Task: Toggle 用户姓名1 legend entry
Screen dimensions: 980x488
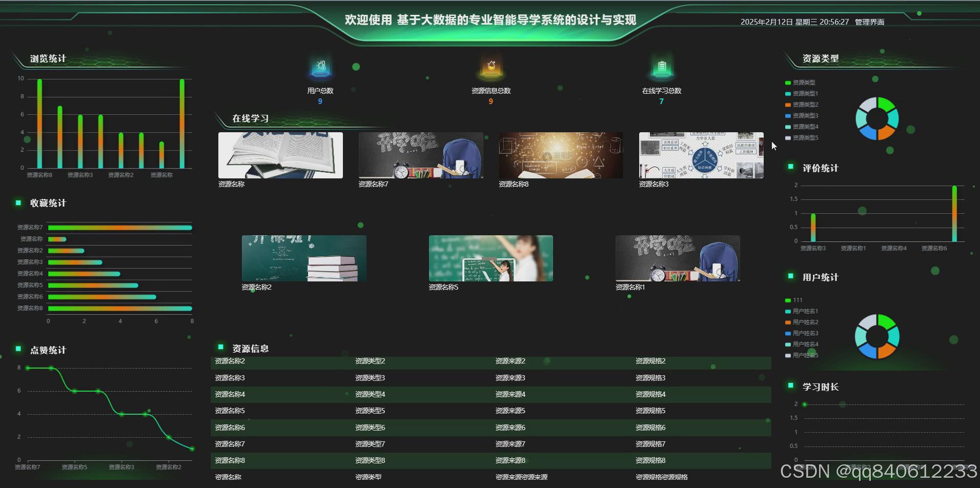Action: (802, 311)
